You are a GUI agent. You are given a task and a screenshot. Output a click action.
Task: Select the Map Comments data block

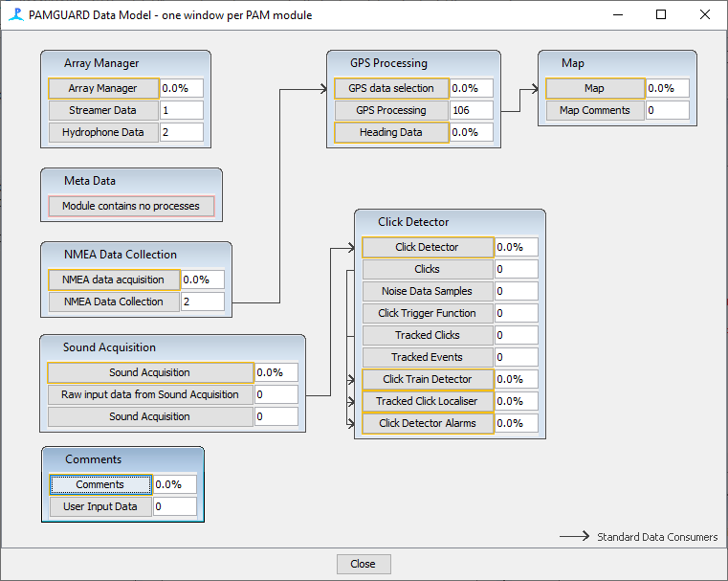click(x=595, y=110)
